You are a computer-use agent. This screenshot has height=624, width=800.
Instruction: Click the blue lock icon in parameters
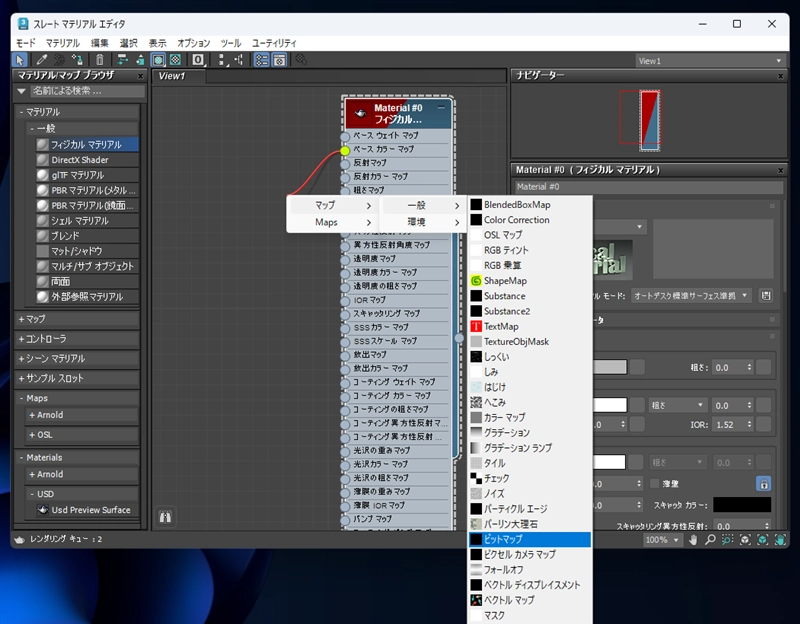point(763,483)
